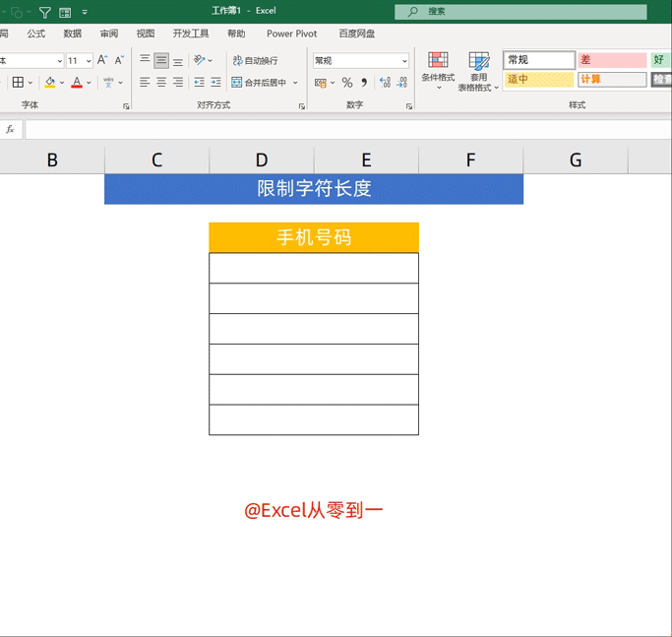Select the first empty cell under 手机号码
672x637 pixels.
click(x=314, y=268)
